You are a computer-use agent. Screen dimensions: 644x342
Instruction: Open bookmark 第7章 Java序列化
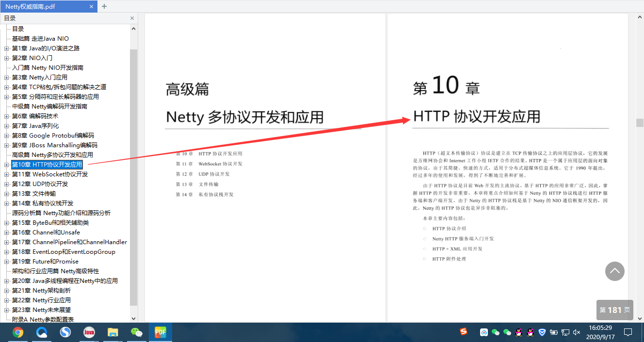[35, 126]
